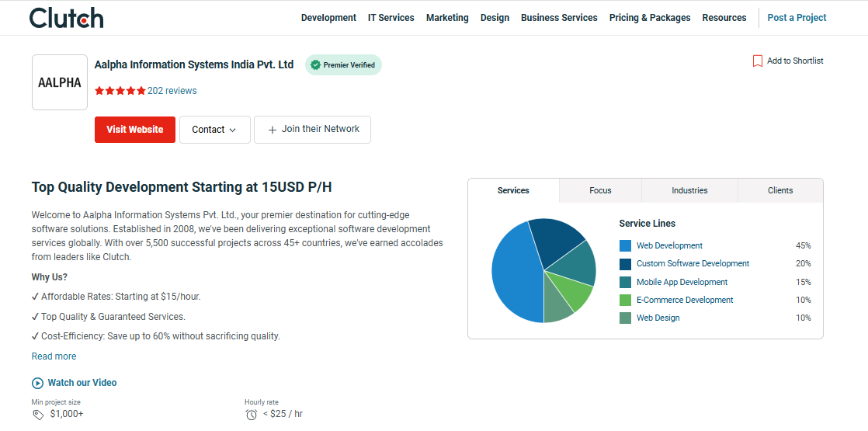Click the Add to Shortlist bookmark icon
This screenshot has height=431, width=868.
(x=757, y=61)
